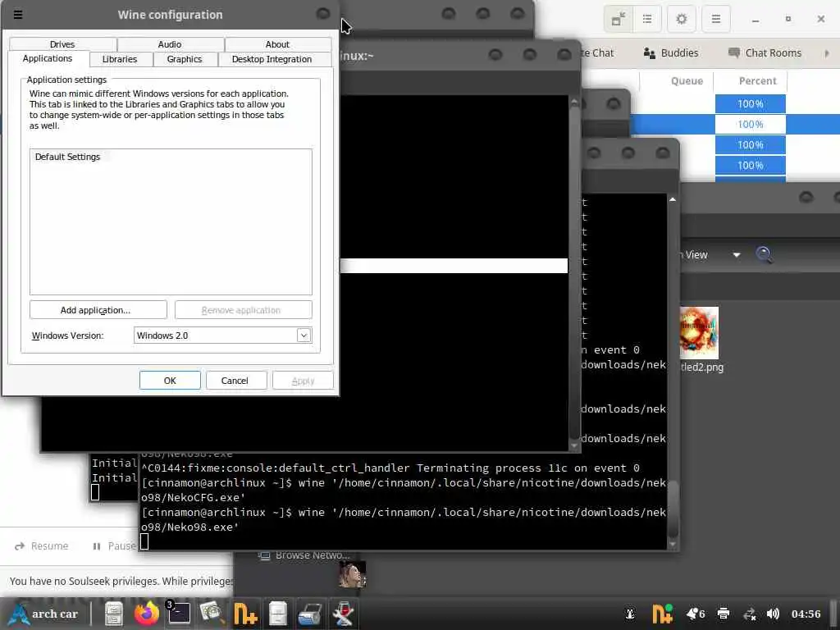
Task: Switch to the Wine configuration taskbar icon
Action: pyautogui.click(x=344, y=614)
